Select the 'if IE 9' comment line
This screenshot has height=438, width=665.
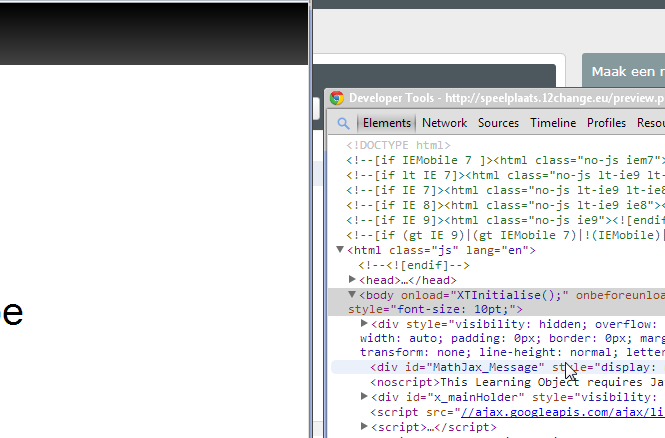505,220
